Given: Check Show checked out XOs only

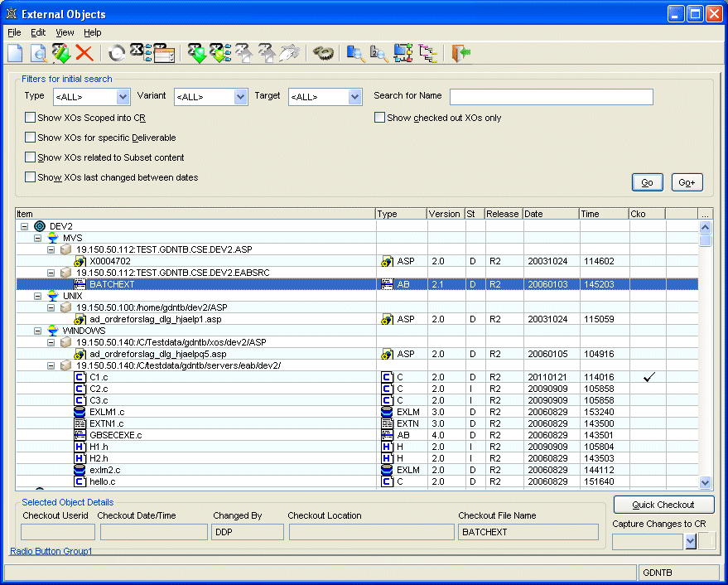Looking at the screenshot, I should click(380, 118).
